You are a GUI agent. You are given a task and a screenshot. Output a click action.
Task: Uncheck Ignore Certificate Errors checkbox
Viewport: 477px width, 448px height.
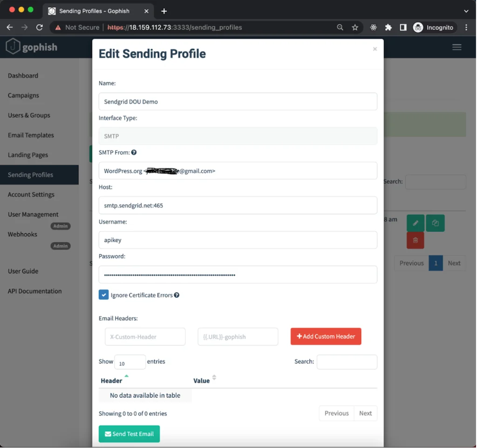[x=103, y=295]
